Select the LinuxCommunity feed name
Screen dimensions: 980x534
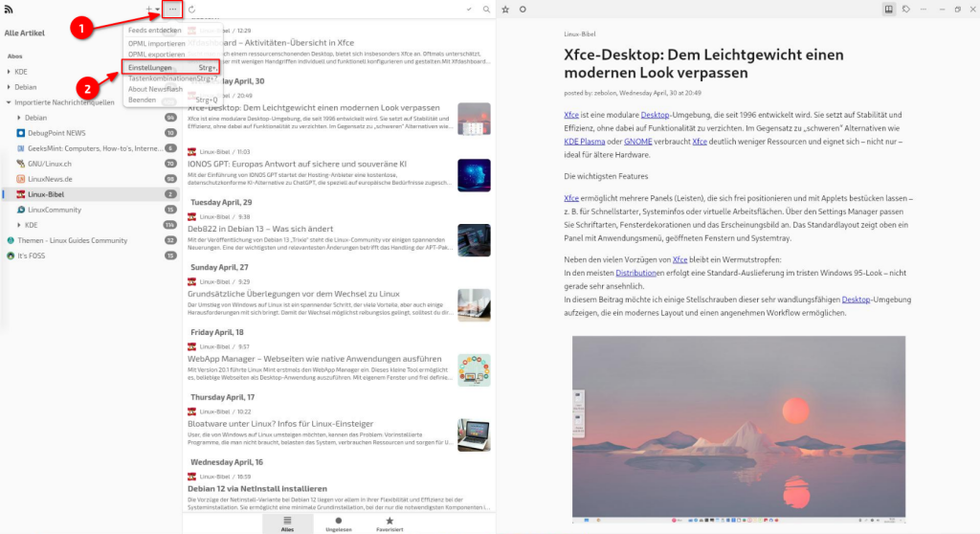click(x=55, y=210)
